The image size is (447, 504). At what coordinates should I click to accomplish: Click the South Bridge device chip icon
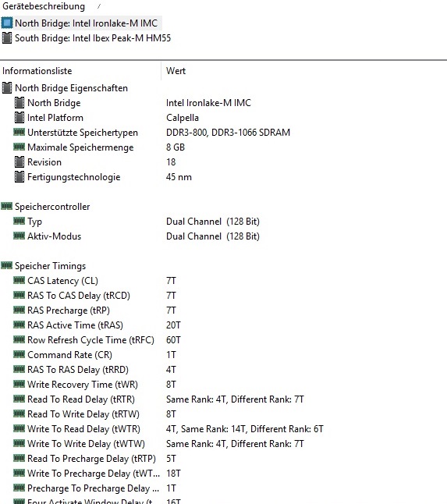7,38
